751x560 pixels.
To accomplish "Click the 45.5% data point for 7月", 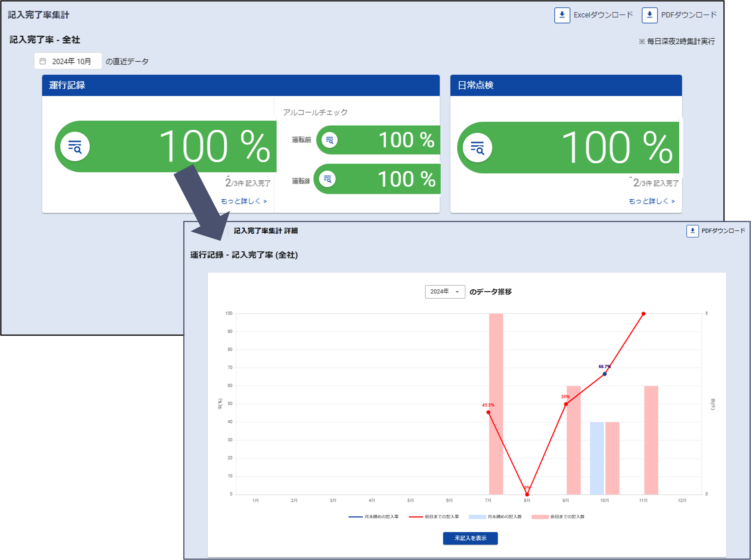I will [488, 412].
